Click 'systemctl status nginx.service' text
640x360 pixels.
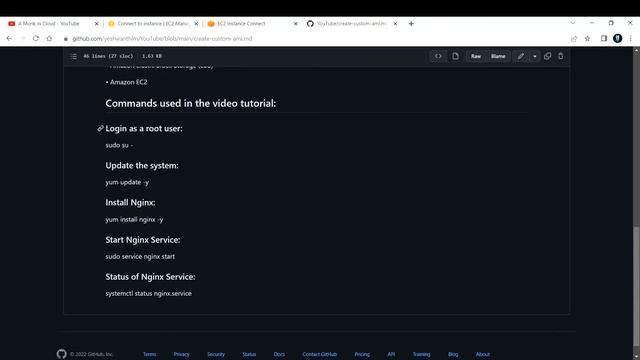tap(149, 293)
